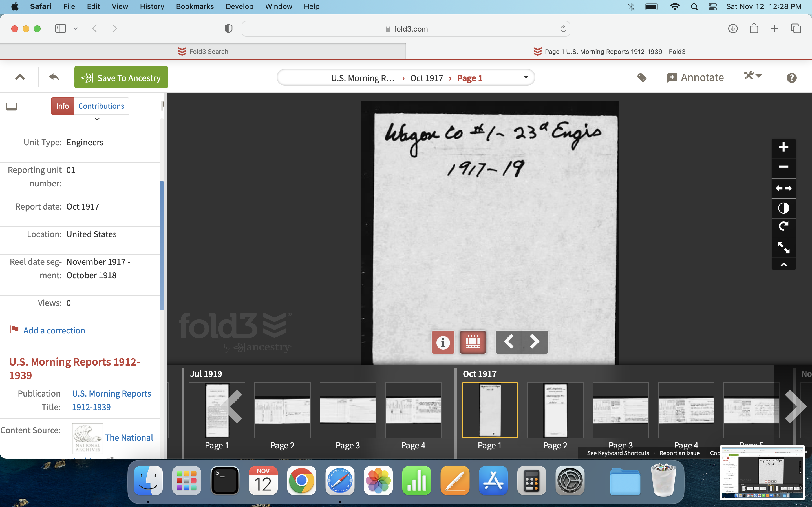Switch to the Contributions tab
Image resolution: width=812 pixels, height=507 pixels.
click(101, 106)
